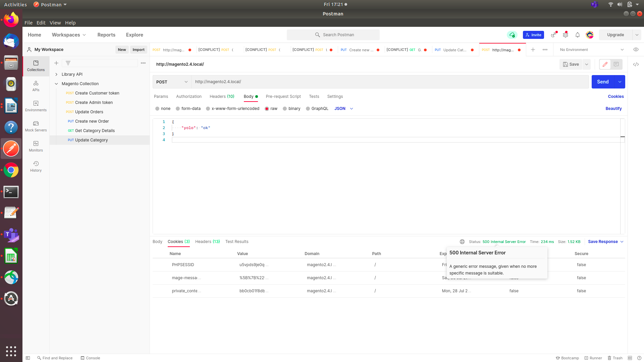Collapse the Magento Collection

click(56, 84)
